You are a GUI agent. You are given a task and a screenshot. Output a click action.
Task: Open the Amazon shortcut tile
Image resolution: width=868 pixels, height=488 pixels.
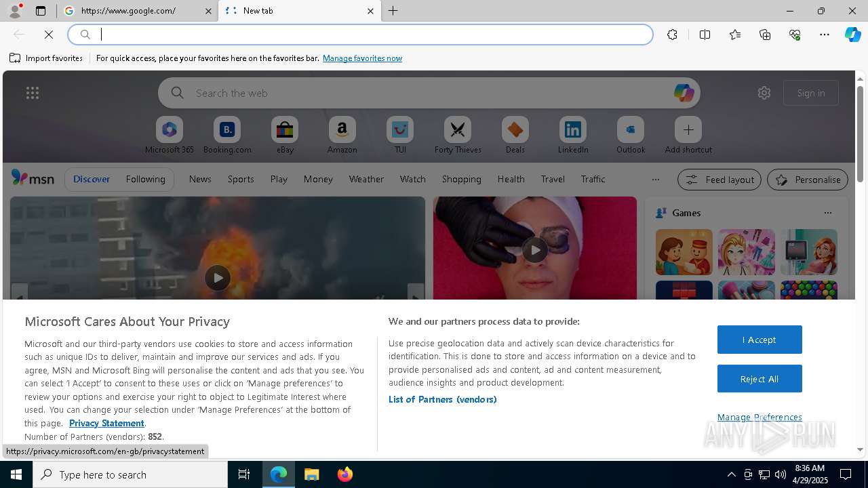click(342, 136)
